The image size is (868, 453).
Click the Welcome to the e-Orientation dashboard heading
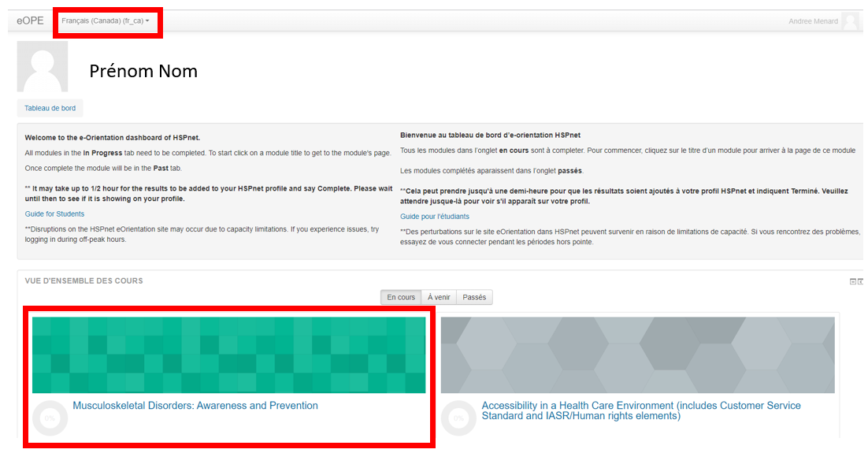click(113, 137)
